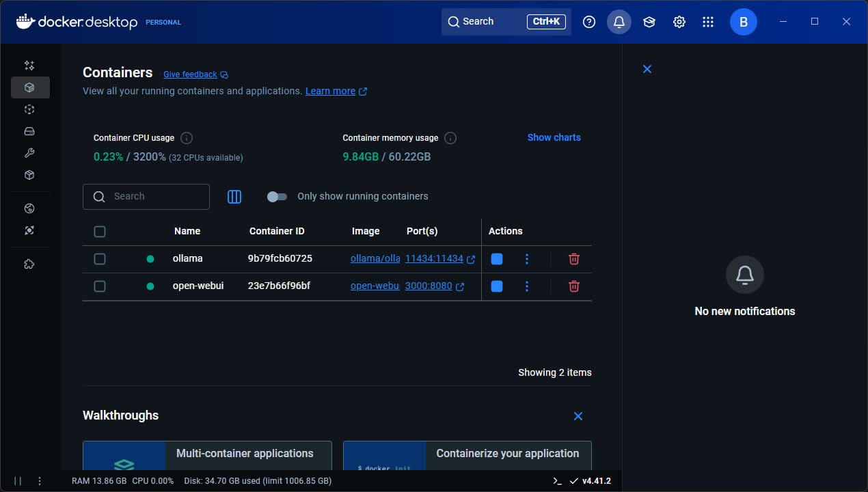Open the terminal icon in the status bar
The image size is (868, 492).
point(558,481)
